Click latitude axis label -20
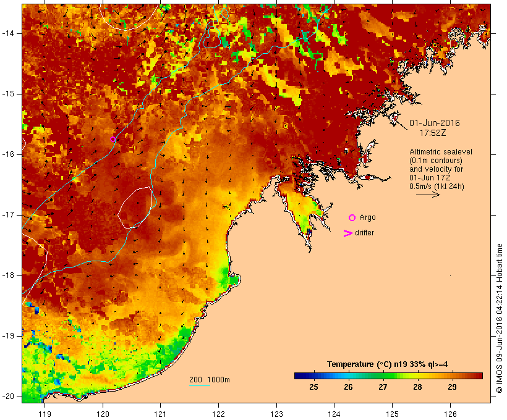Image resolution: width=507 pixels, height=420 pixels. (8, 397)
